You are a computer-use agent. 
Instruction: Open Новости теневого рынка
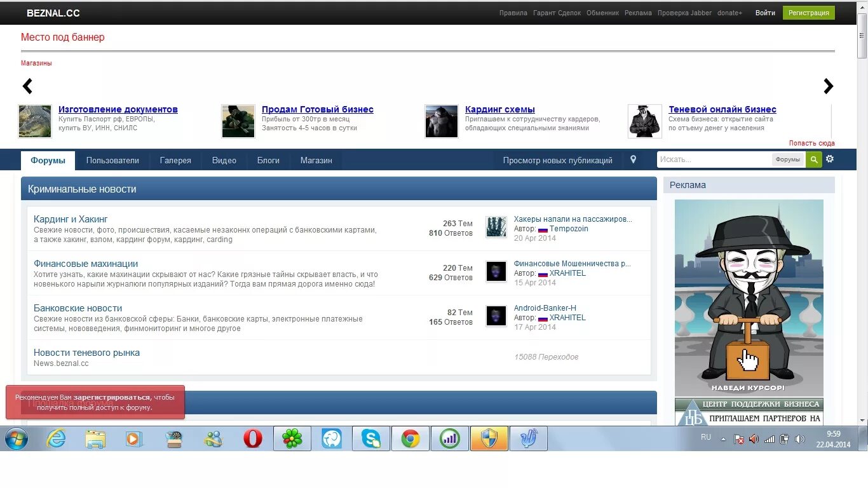point(86,353)
